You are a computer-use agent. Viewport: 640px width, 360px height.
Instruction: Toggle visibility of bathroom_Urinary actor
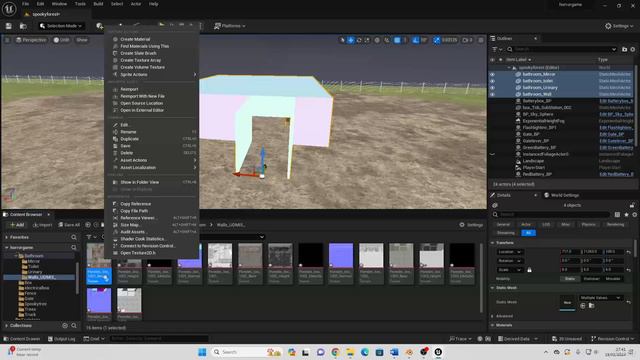492,87
